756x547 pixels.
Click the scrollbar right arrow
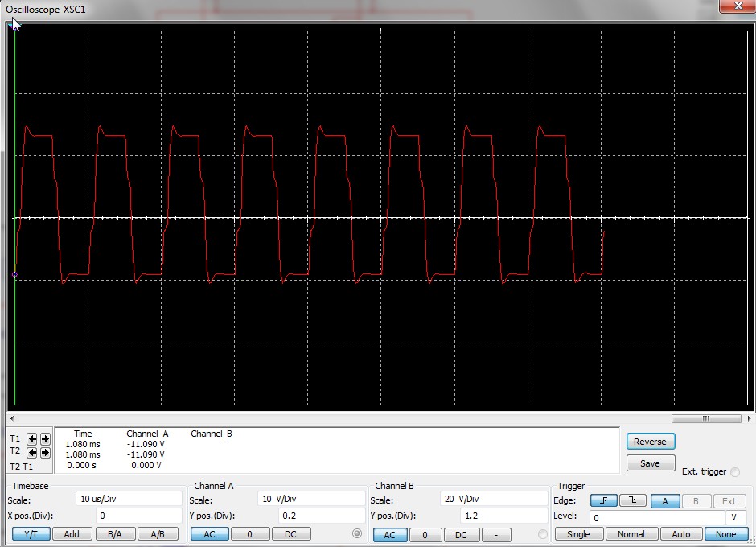(x=750, y=418)
